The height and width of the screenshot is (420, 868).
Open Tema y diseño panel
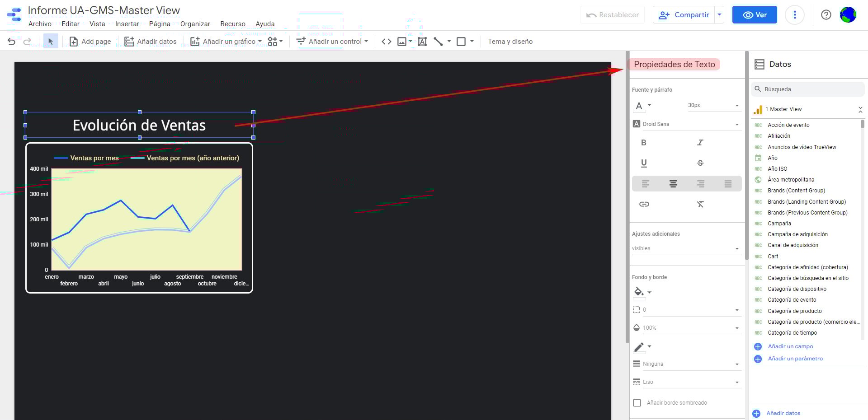click(510, 42)
